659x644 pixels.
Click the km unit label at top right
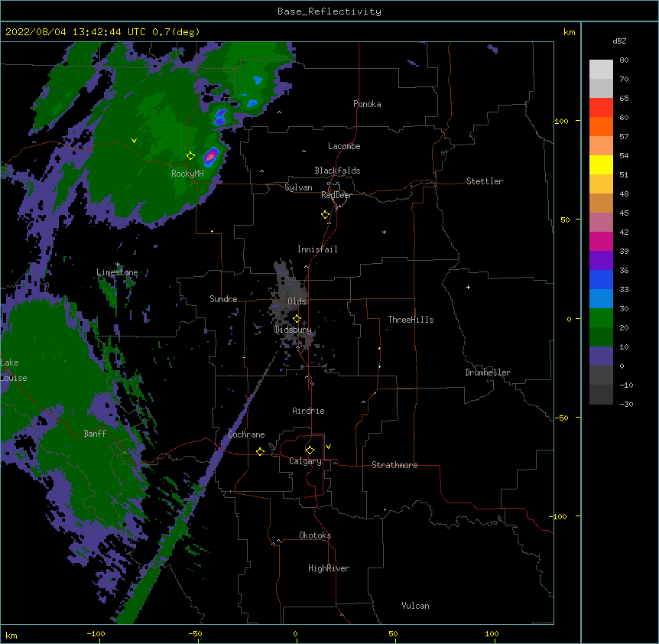[x=569, y=32]
